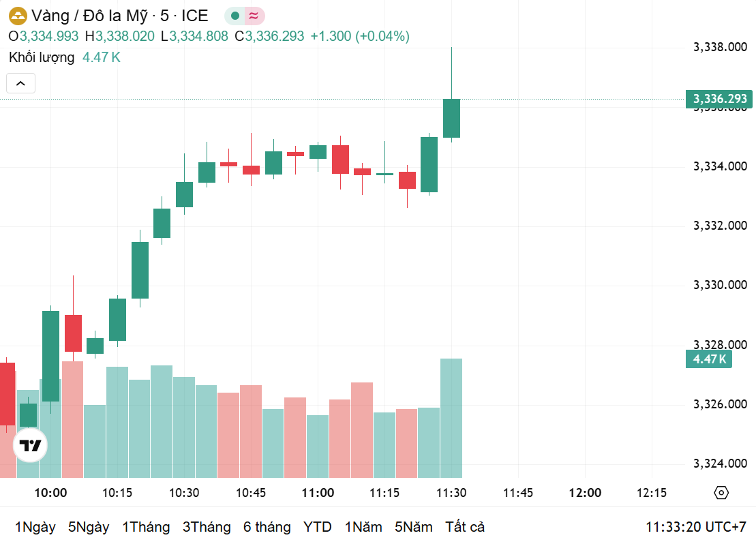Switch to the 5Ngày range

pos(89,527)
